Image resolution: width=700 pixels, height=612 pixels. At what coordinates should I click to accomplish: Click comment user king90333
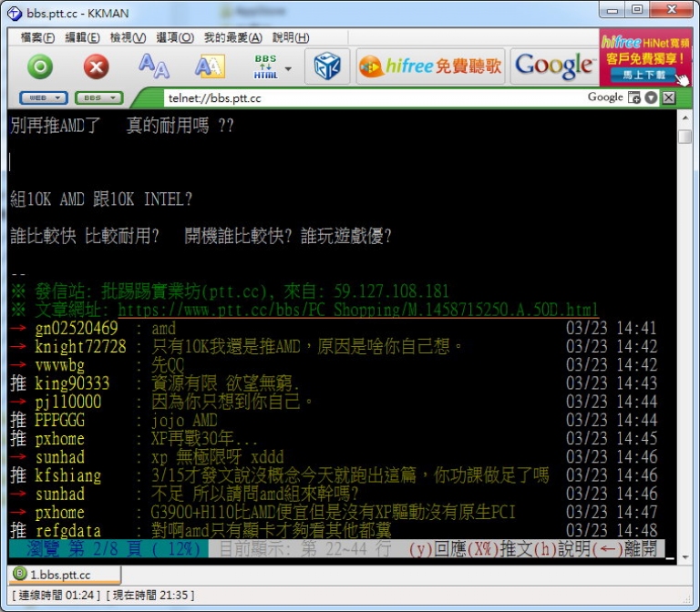(72, 383)
